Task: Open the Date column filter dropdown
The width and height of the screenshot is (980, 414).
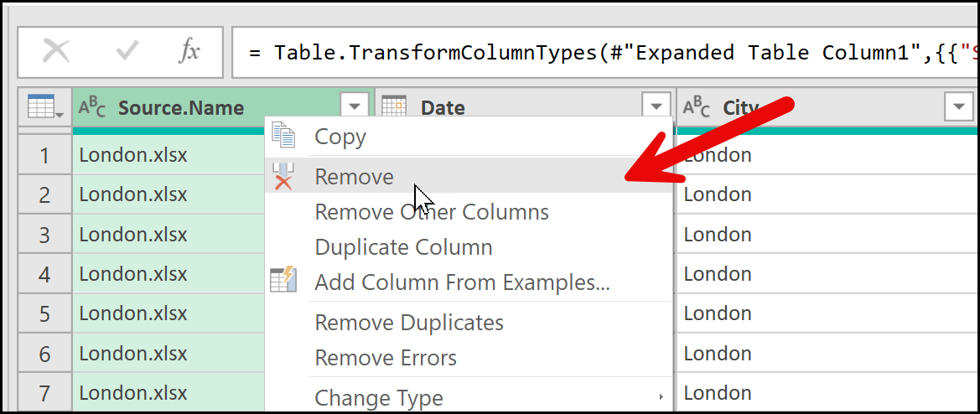Action: click(656, 106)
